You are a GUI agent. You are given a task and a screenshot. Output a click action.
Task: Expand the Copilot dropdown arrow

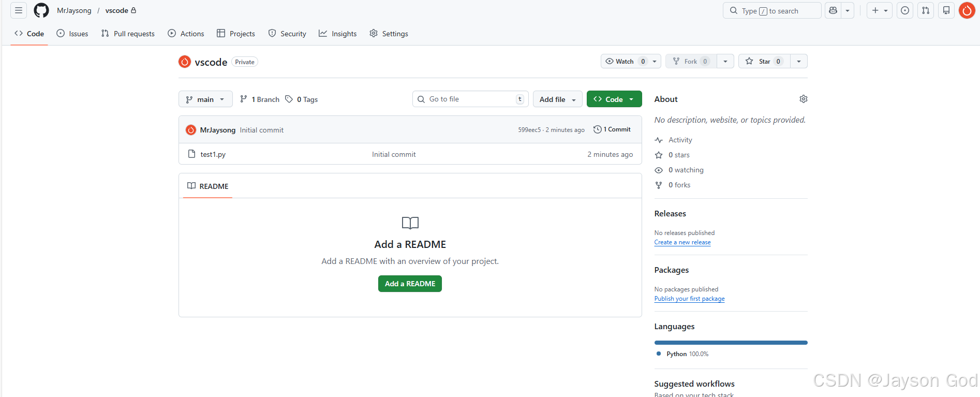click(848, 10)
